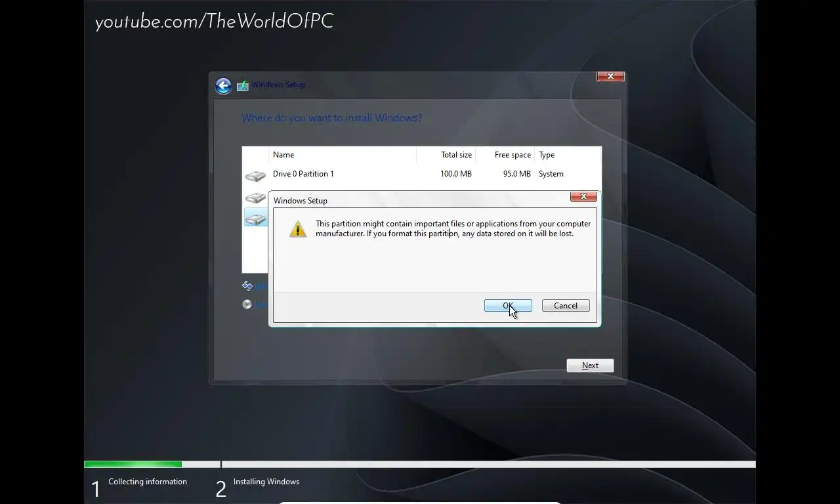The image size is (840, 504).
Task: Click the Windows Setup title icon
Action: [243, 85]
